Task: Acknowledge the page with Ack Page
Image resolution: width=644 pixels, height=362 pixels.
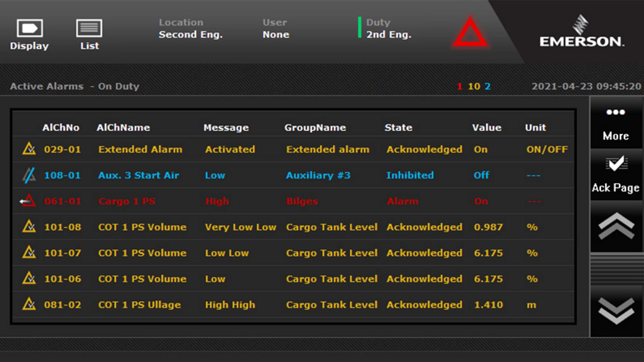Action: pyautogui.click(x=616, y=174)
